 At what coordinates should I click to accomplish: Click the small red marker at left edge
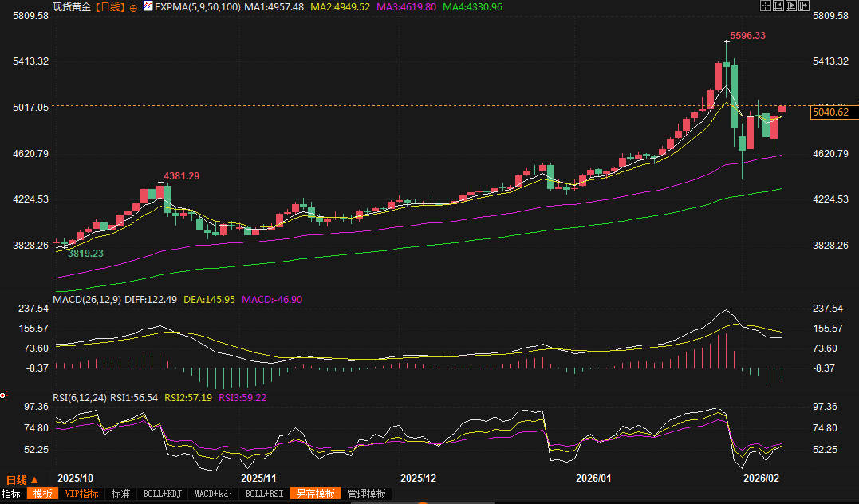point(3,395)
